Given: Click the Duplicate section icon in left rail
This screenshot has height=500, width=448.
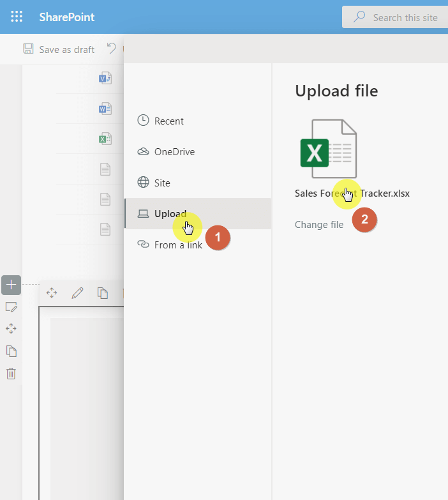Looking at the screenshot, I should (11, 351).
